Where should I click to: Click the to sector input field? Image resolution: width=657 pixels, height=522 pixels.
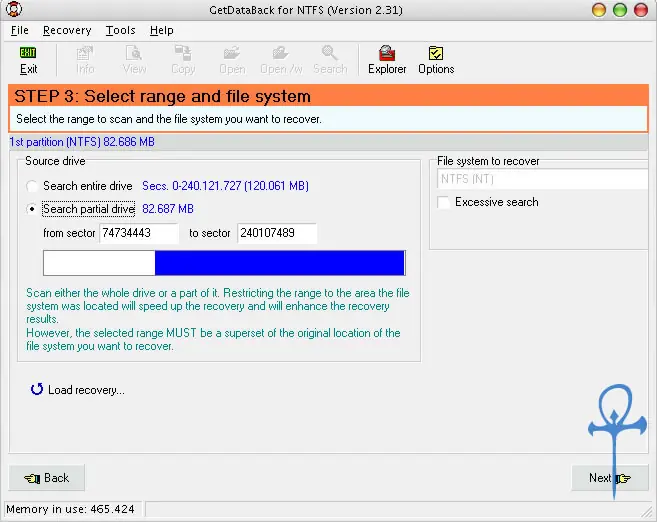coord(277,233)
